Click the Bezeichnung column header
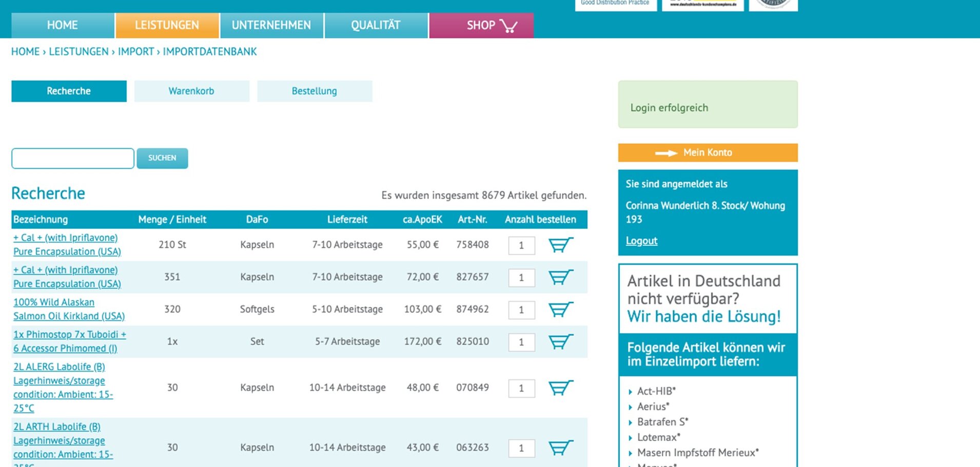This screenshot has height=467, width=980. pyautogui.click(x=41, y=220)
